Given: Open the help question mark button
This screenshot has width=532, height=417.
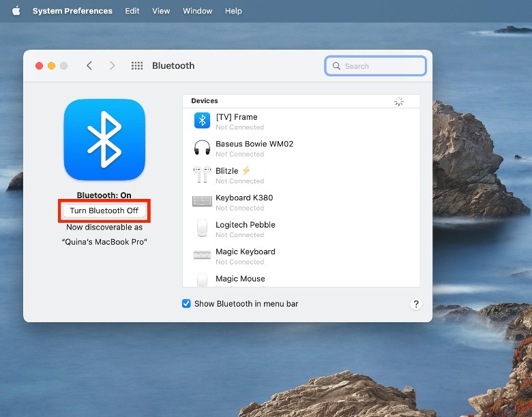Looking at the screenshot, I should pos(416,304).
